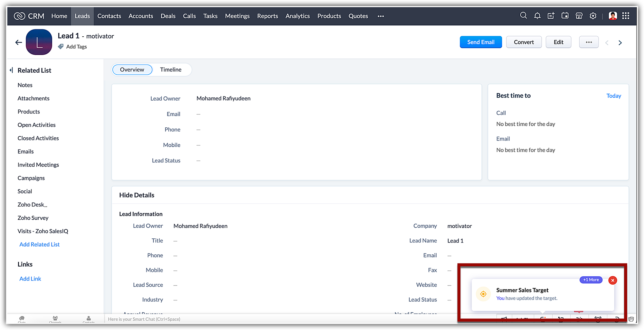The image size is (644, 330).
Task: Open more actions menu next to Edit
Action: (589, 42)
